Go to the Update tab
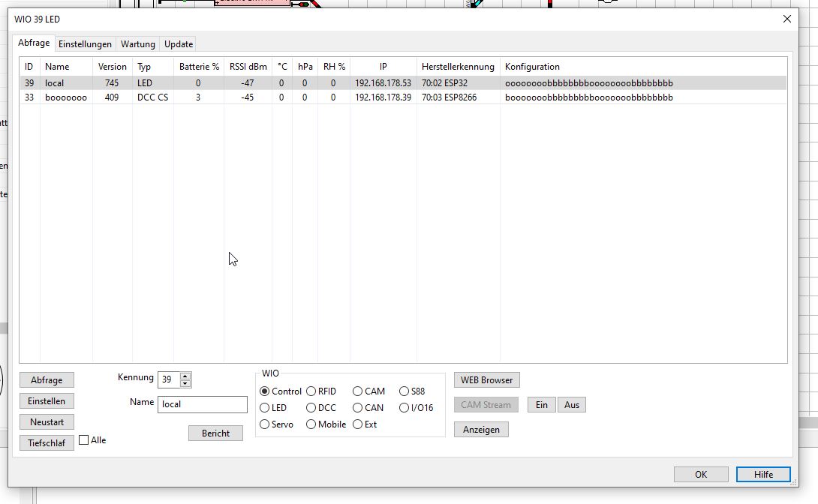The image size is (818, 504). point(179,44)
